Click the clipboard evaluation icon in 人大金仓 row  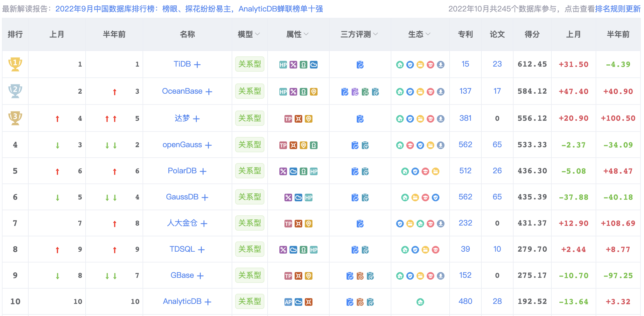(360, 224)
